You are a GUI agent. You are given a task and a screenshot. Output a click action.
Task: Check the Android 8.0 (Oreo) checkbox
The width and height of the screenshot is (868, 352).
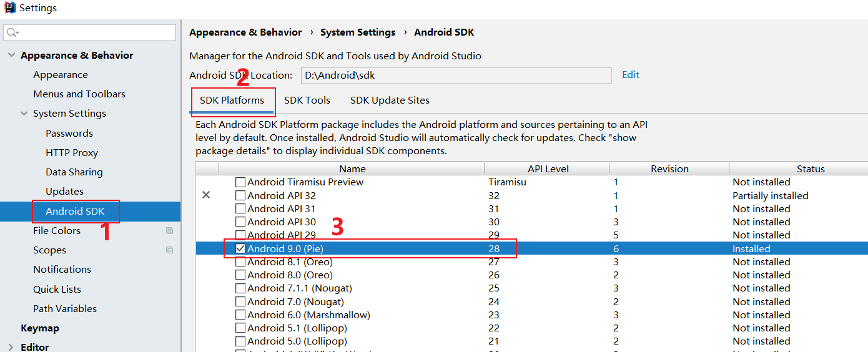pyautogui.click(x=240, y=275)
